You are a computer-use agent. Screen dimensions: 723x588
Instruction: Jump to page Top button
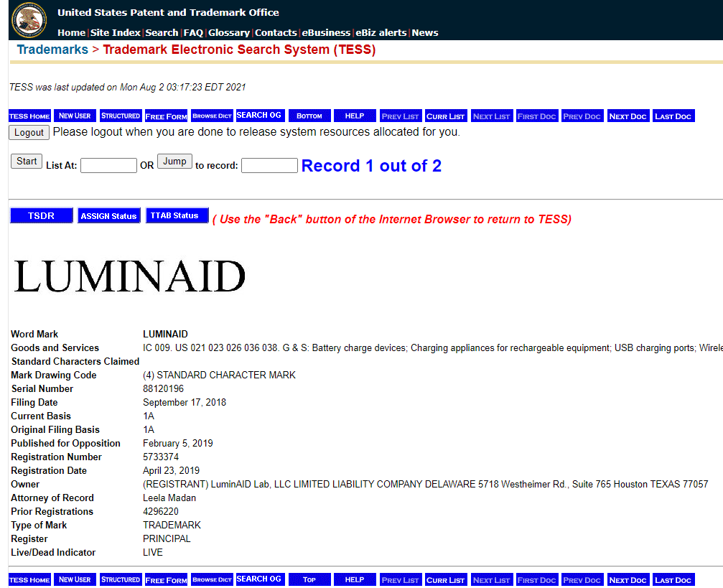click(309, 579)
